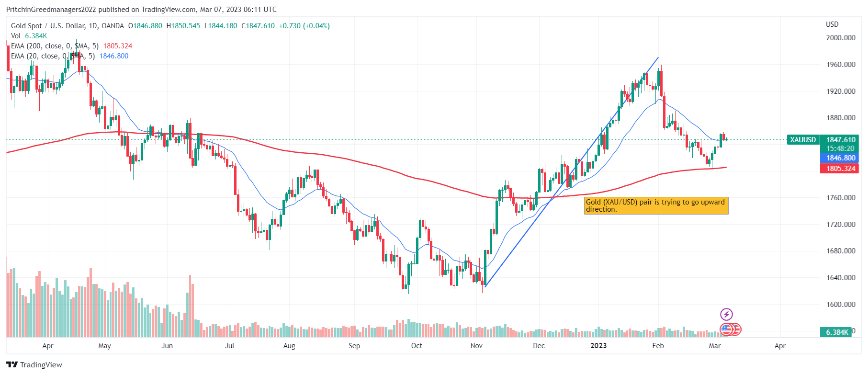Click the change value +0.730 (+0.04%)

tap(304, 26)
